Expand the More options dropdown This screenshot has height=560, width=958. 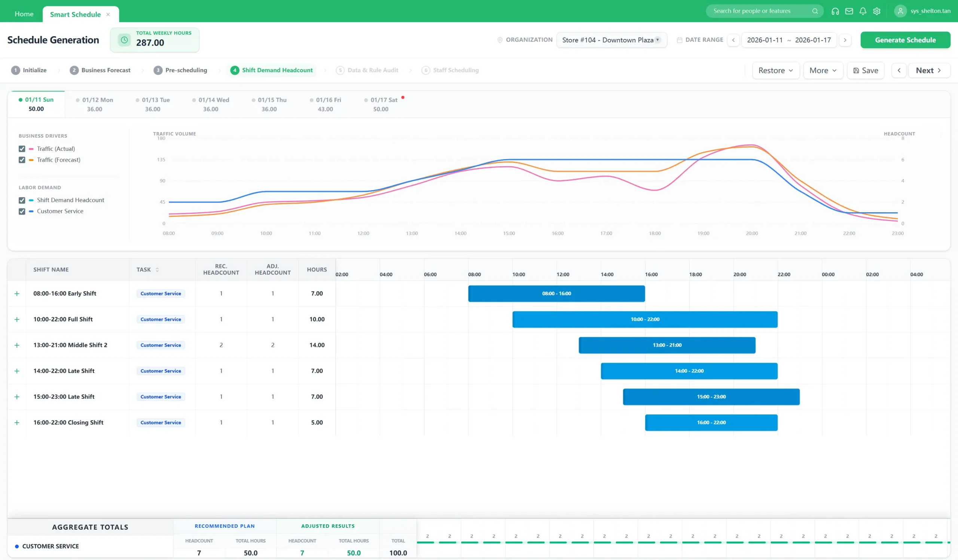(823, 70)
